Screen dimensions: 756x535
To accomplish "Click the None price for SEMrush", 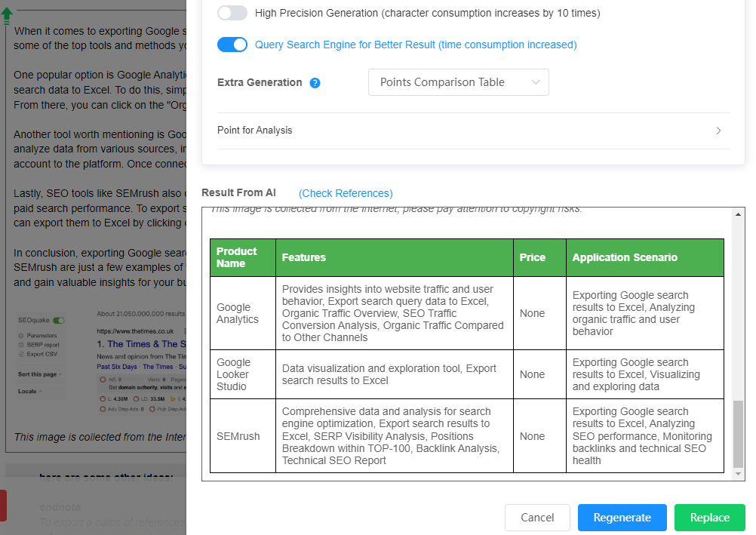I will point(539,436).
